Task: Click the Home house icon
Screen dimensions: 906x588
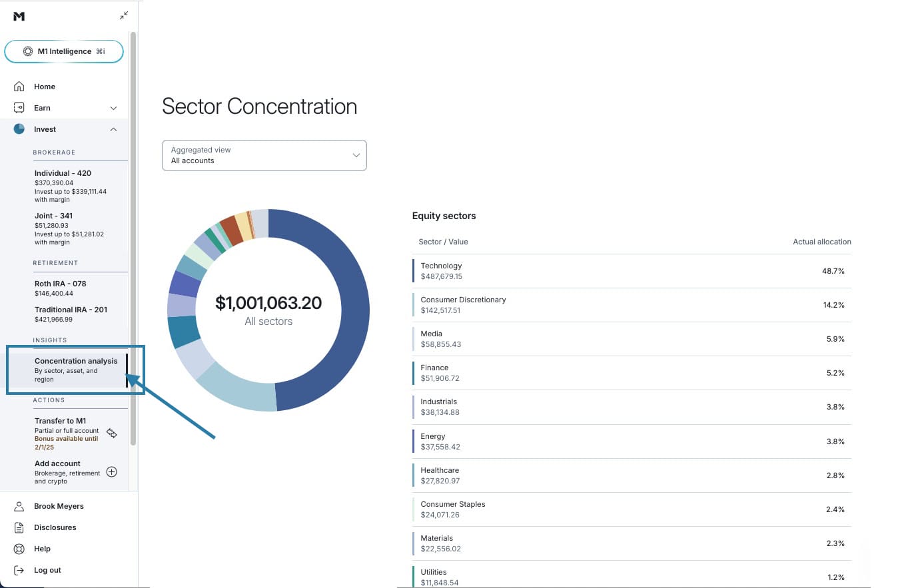Action: pos(19,87)
